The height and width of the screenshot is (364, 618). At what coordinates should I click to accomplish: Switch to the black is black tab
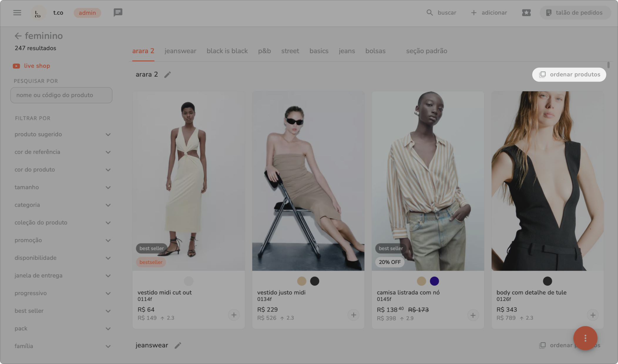tap(227, 51)
